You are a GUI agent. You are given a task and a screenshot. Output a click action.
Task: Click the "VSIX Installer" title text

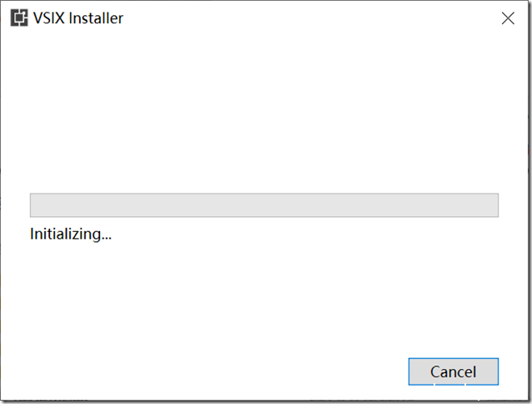pyautogui.click(x=78, y=18)
